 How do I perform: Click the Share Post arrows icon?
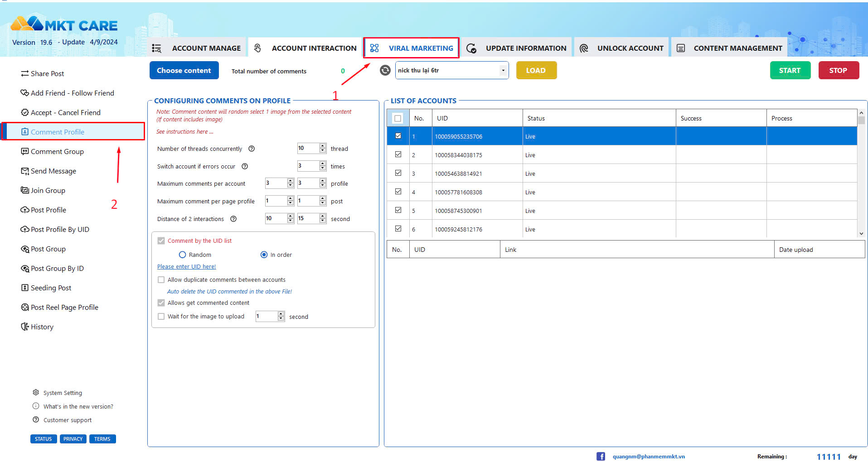25,73
